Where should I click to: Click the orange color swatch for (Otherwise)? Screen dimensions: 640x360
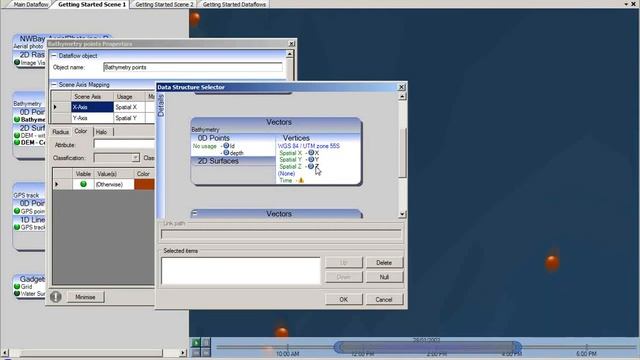[x=144, y=184]
